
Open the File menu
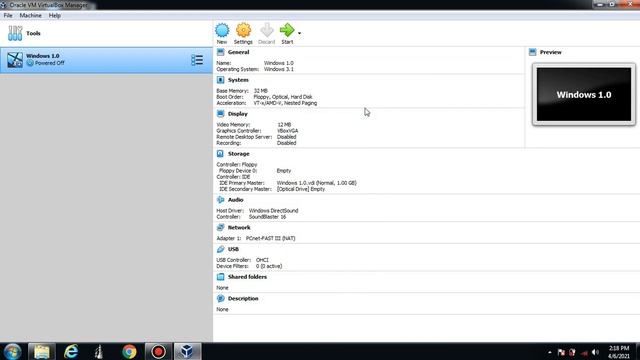[8, 16]
